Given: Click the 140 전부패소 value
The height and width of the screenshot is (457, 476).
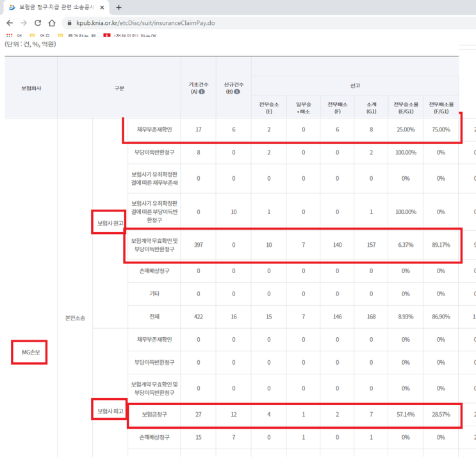Looking at the screenshot, I should 337,245.
